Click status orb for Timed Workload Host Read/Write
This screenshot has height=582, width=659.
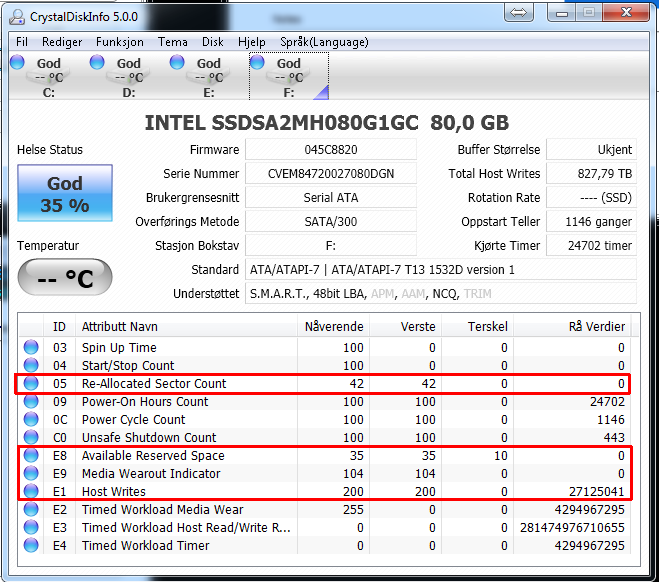click(31, 527)
